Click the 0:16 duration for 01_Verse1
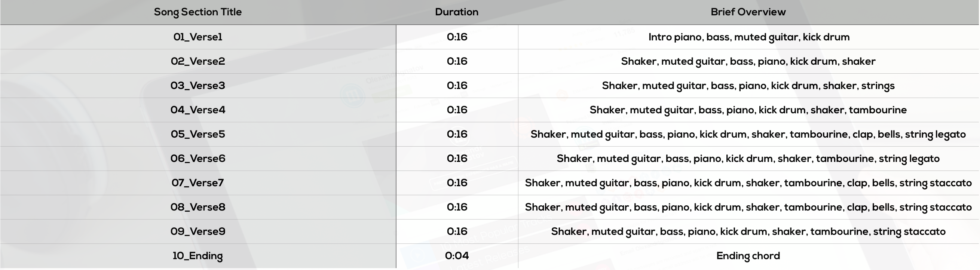This screenshot has height=270, width=980. click(x=456, y=37)
